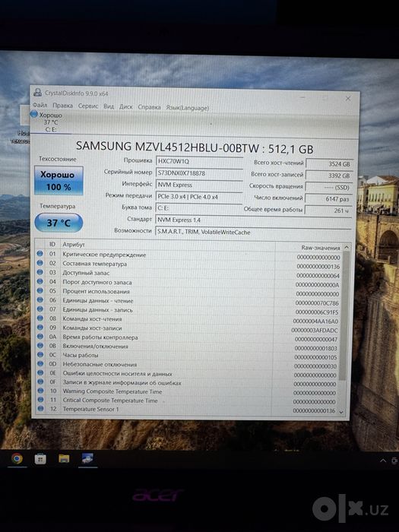Click status icon for Warning Composite Temperature Time

tap(40, 391)
